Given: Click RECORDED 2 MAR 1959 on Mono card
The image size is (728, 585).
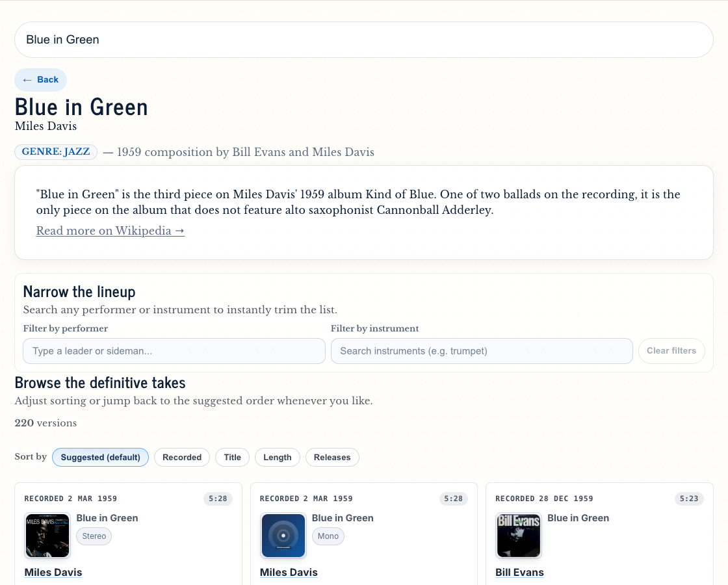Looking at the screenshot, I should pyautogui.click(x=306, y=499).
